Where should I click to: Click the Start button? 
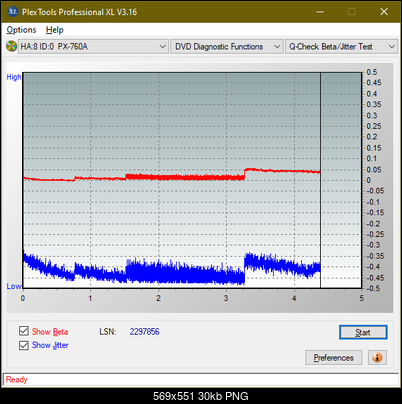[x=363, y=332]
